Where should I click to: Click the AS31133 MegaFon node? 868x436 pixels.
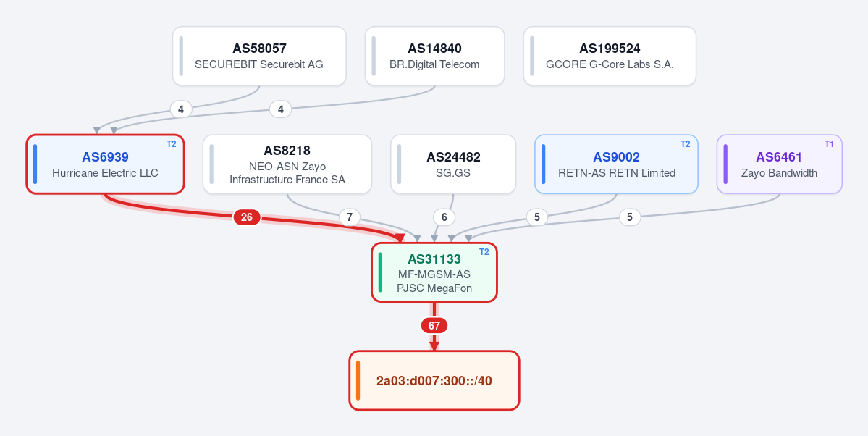[x=434, y=272]
